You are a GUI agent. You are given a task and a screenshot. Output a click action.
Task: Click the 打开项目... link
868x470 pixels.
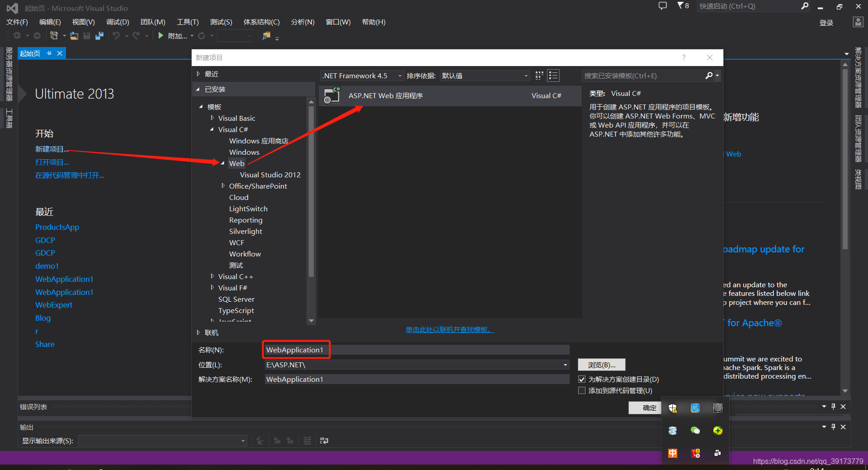point(52,162)
